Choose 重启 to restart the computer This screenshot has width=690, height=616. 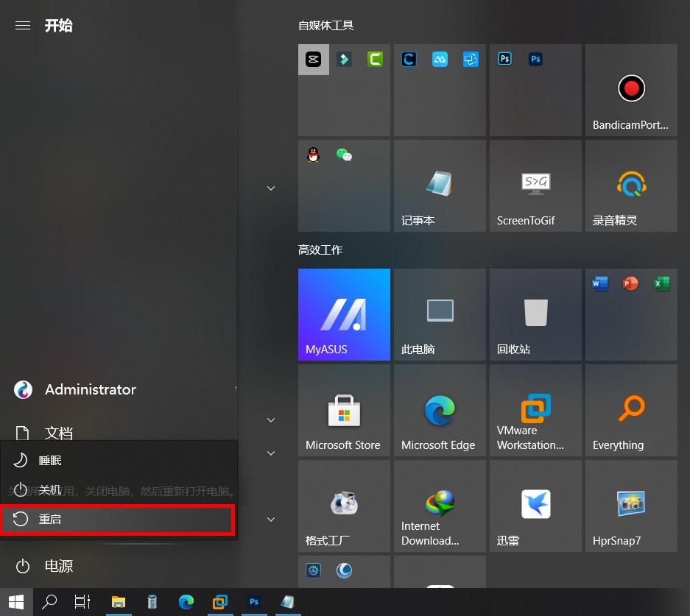(x=52, y=519)
